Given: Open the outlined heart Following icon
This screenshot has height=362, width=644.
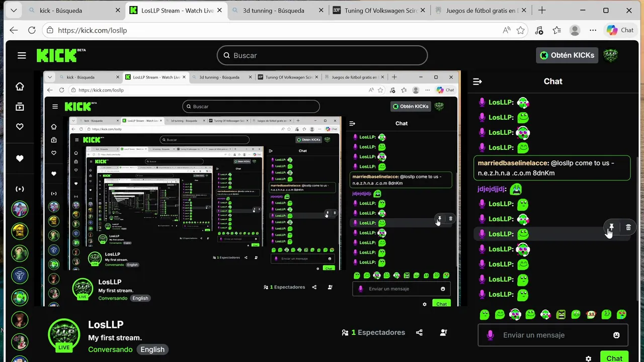Looking at the screenshot, I should point(20,127).
